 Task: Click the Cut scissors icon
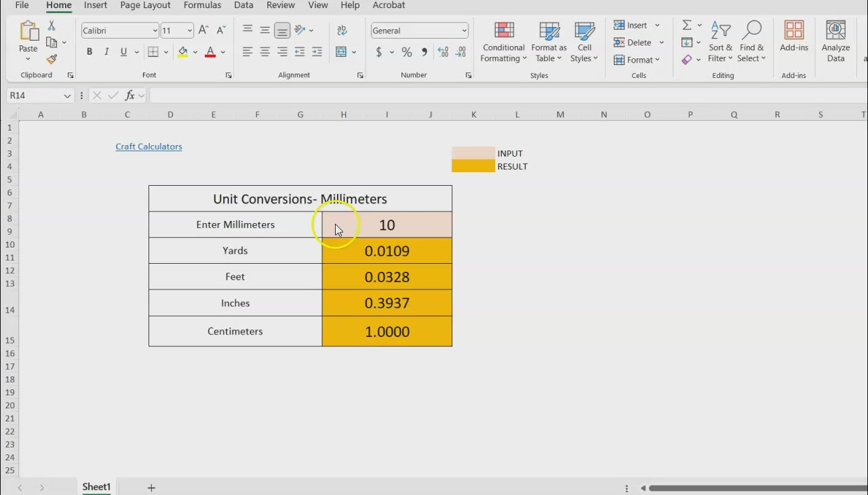52,26
